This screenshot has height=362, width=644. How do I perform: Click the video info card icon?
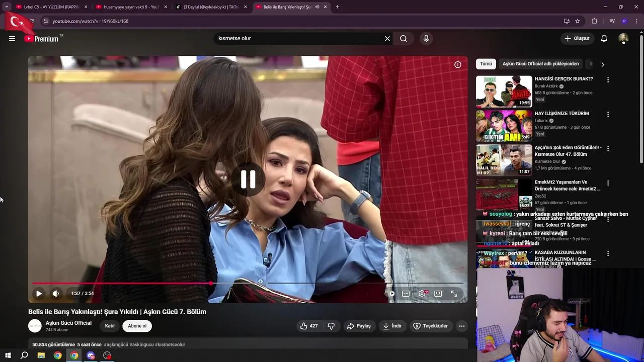pos(458,64)
